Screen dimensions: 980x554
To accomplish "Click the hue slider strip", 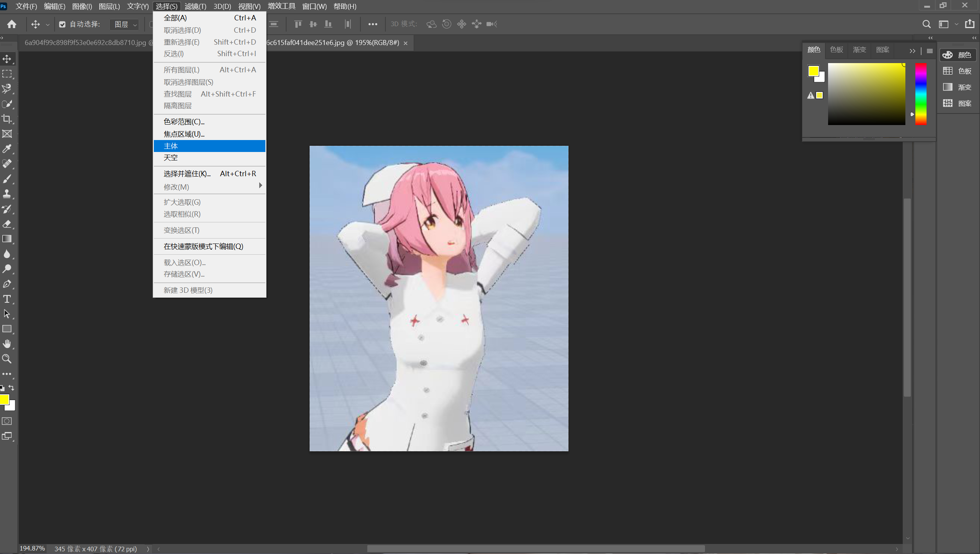I will tap(920, 94).
